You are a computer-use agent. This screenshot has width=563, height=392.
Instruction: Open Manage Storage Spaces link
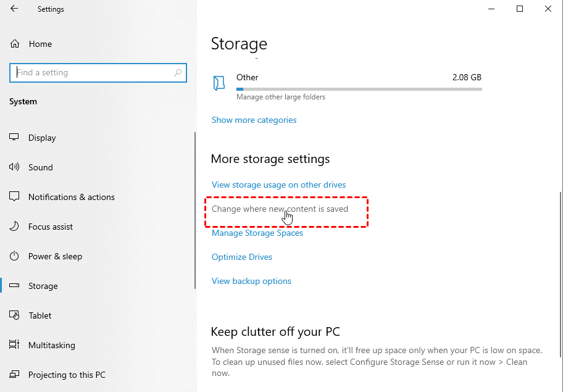click(x=257, y=233)
